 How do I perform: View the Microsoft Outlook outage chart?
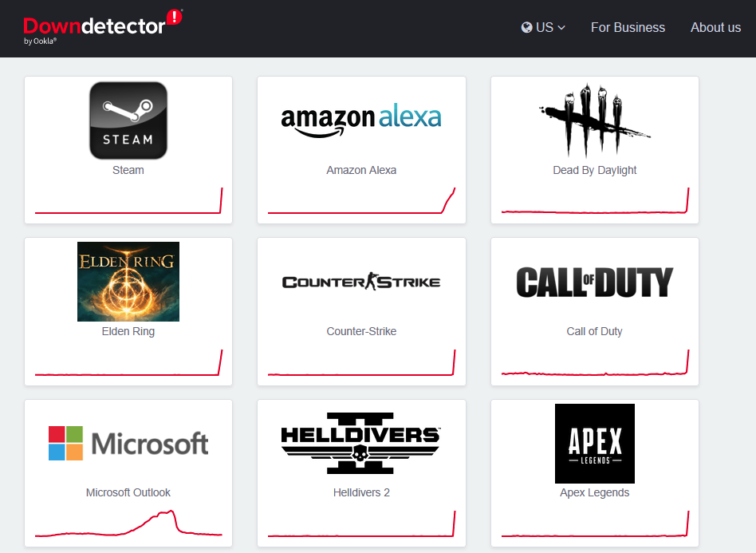[x=128, y=523]
